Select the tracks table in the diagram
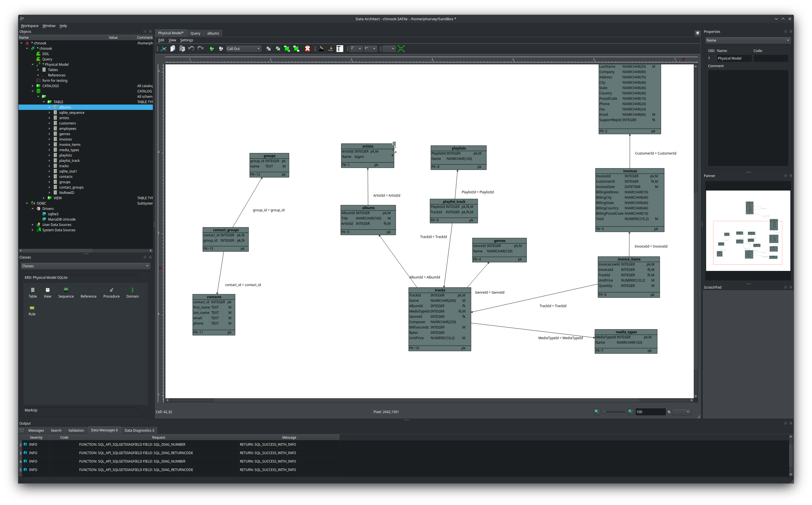Screen dimensions: 812x505 [440, 290]
